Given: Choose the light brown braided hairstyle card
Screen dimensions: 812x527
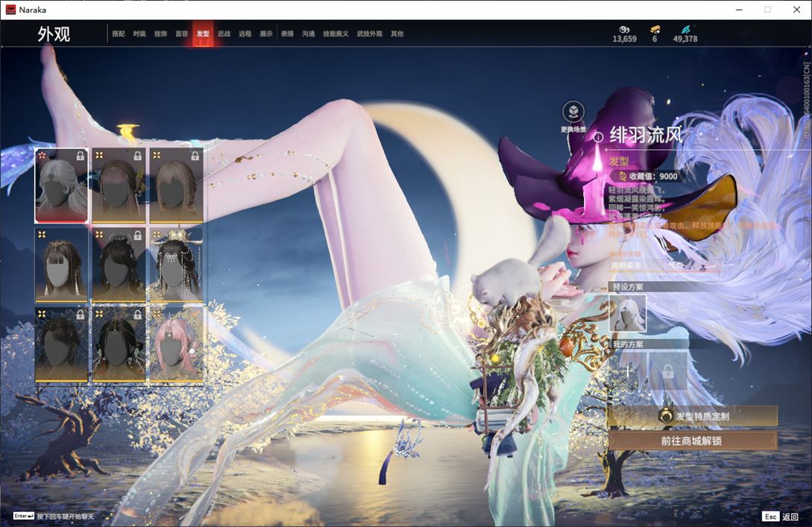Looking at the screenshot, I should [x=176, y=186].
